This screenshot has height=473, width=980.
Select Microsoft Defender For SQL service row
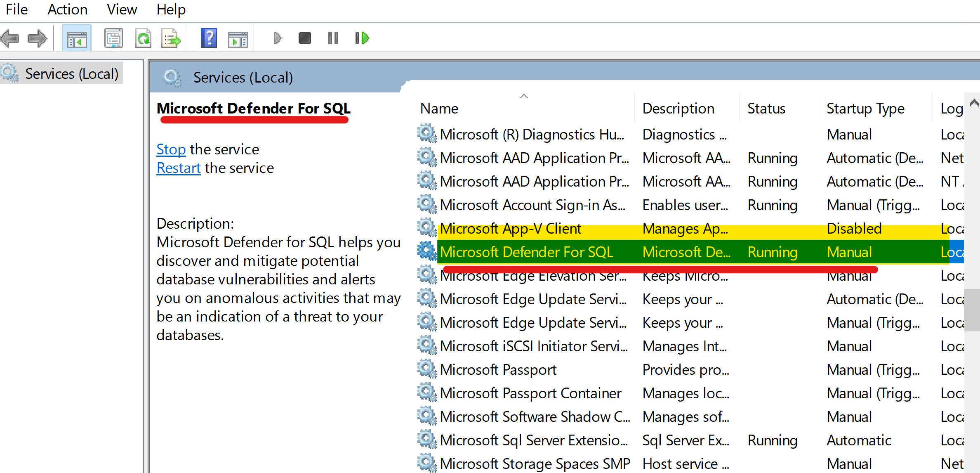click(690, 252)
